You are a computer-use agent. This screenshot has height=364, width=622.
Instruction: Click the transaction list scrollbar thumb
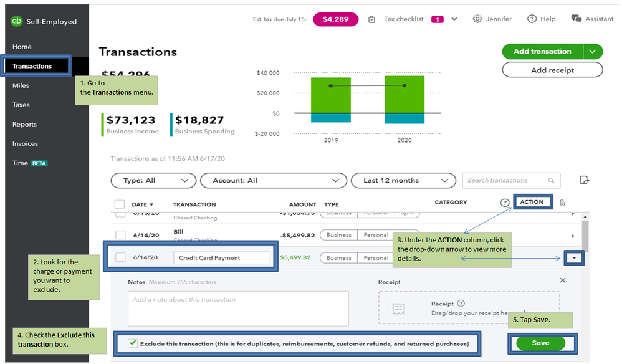pyautogui.click(x=585, y=236)
